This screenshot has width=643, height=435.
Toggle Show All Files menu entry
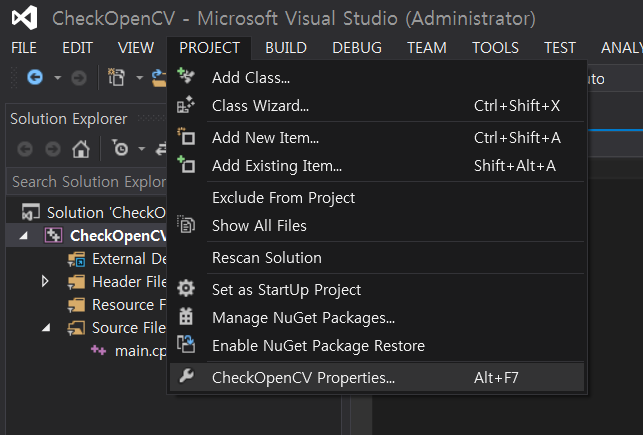(x=377, y=225)
